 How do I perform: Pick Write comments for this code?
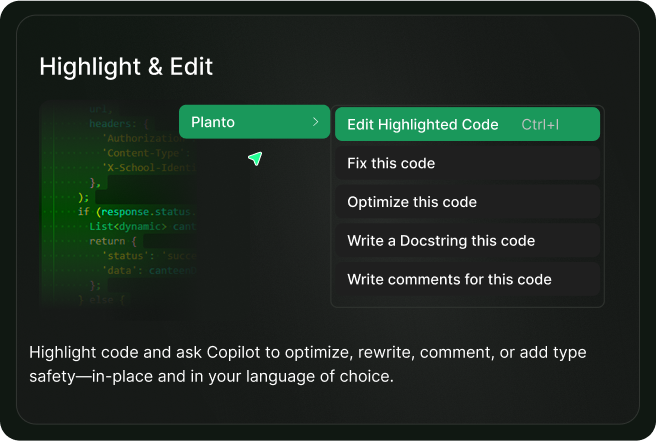(449, 279)
